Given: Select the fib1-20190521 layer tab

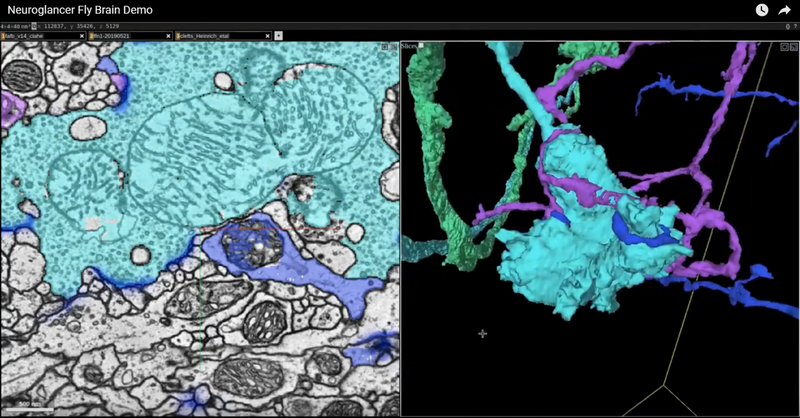Looking at the screenshot, I should tap(122, 35).
